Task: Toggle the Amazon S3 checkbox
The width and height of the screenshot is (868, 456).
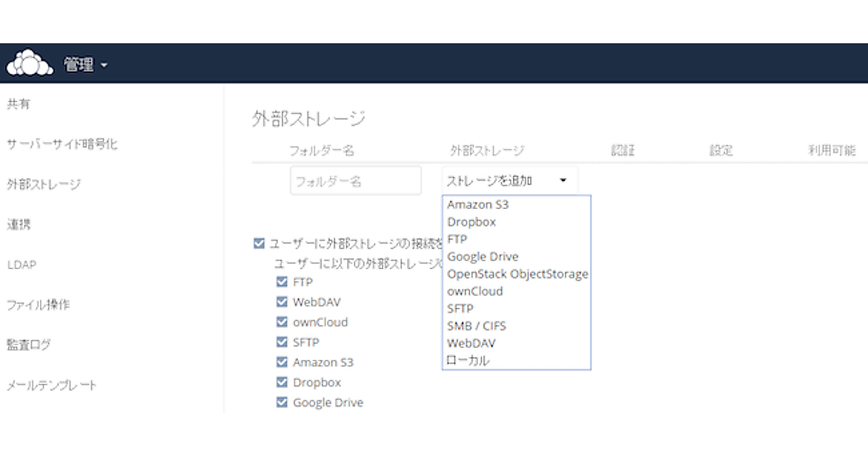Action: pos(282,362)
